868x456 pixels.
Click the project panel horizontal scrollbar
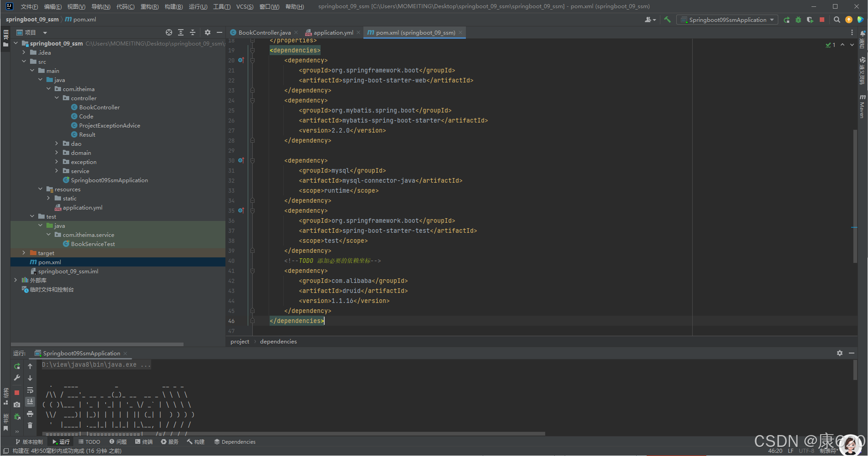tap(97, 344)
